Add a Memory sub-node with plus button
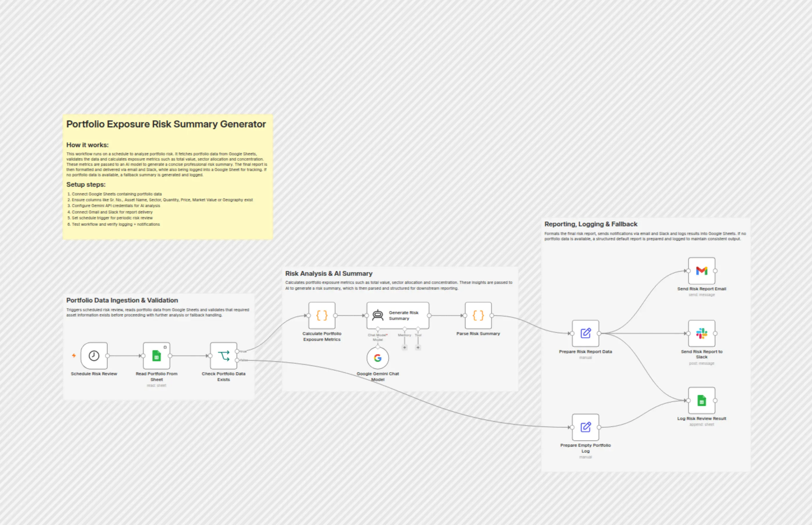The height and width of the screenshot is (525, 812). tap(405, 347)
